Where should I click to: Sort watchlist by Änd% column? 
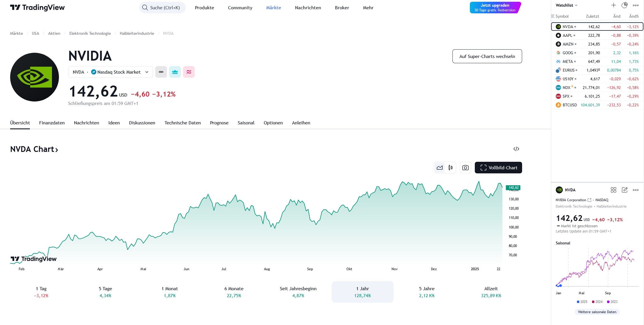(634, 16)
